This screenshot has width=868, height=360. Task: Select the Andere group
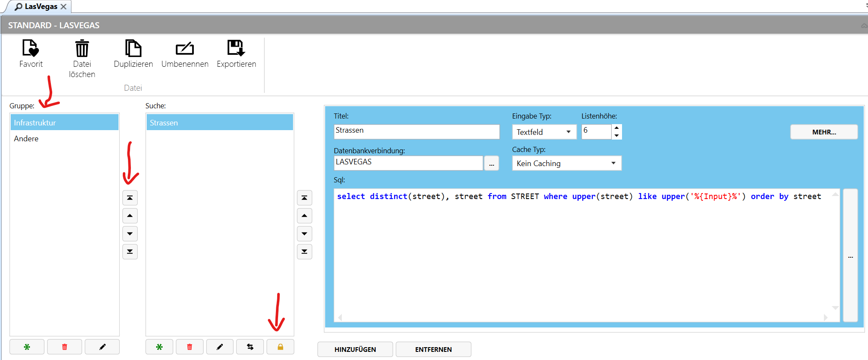point(65,138)
